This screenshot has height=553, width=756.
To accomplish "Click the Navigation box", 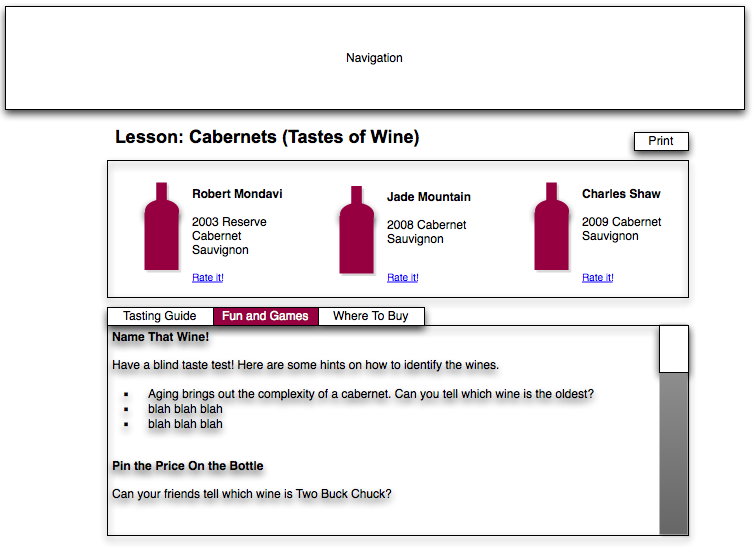I will [375, 58].
